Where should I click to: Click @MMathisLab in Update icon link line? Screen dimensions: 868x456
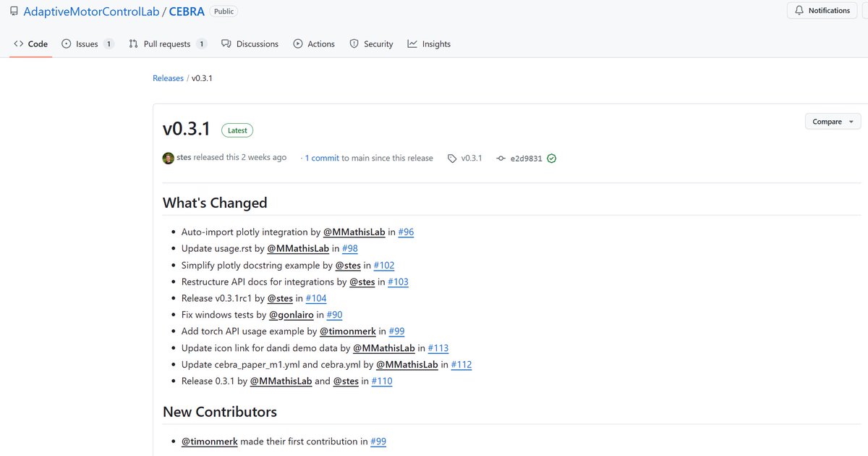384,348
